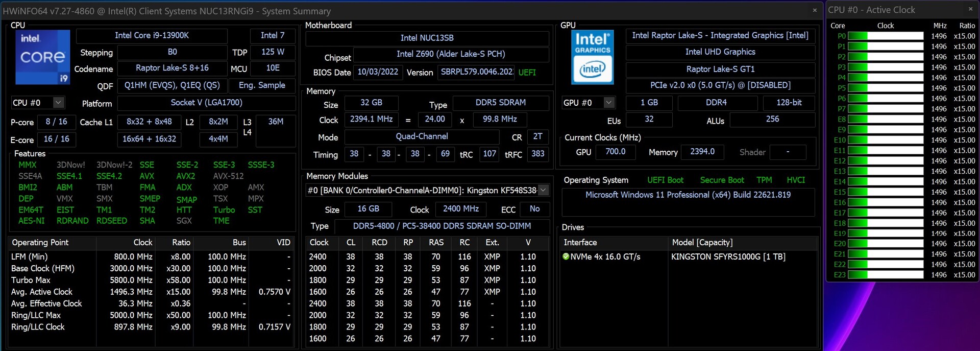980x351 pixels.
Task: Click the E-core 16 / 16 value
Action: (x=56, y=139)
